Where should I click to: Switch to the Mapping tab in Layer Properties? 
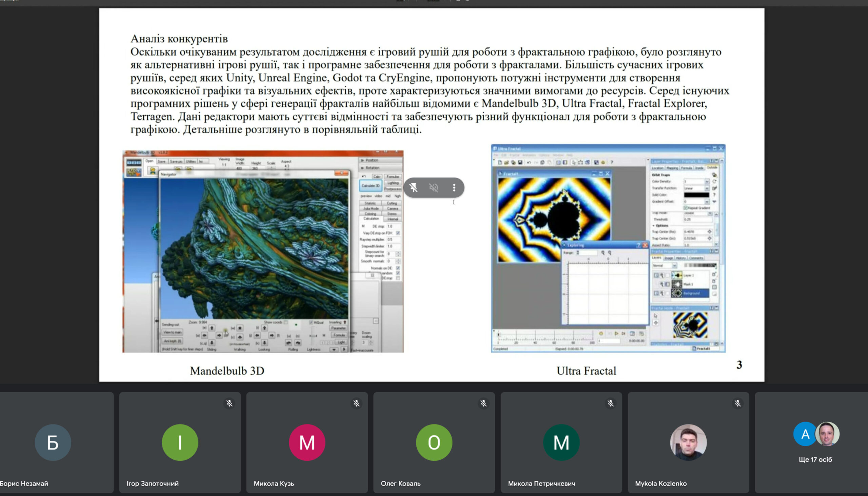pos(672,168)
